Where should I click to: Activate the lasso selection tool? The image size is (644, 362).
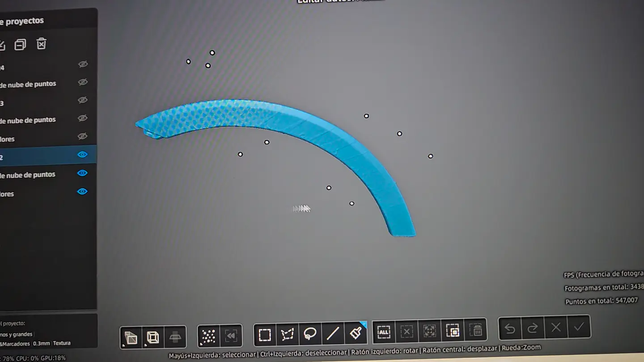[x=310, y=334]
